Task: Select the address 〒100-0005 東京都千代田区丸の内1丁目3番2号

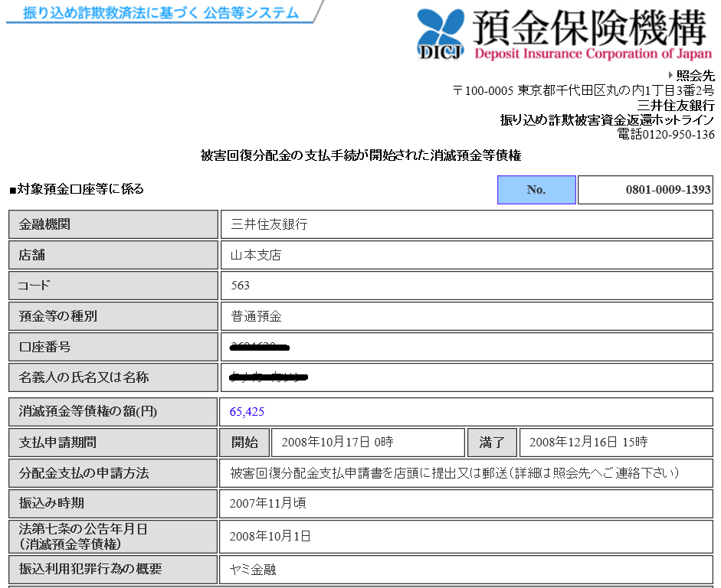Action: coord(584,90)
